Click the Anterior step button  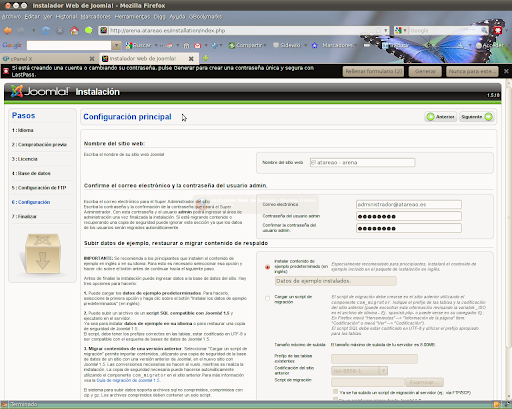[441, 117]
